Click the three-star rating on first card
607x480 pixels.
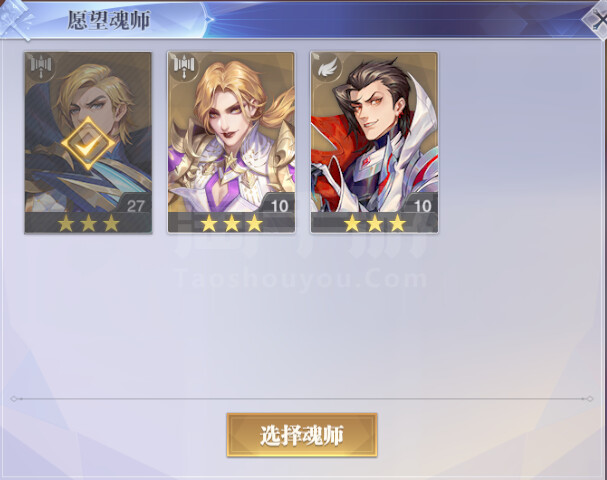point(88,223)
